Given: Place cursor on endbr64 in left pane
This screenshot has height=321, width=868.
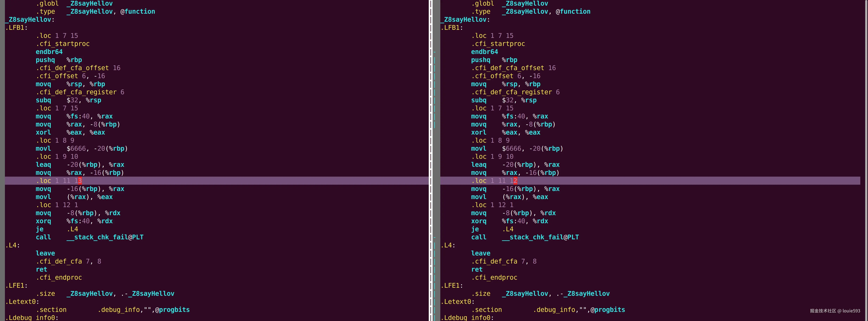Looking at the screenshot, I should pos(49,52).
